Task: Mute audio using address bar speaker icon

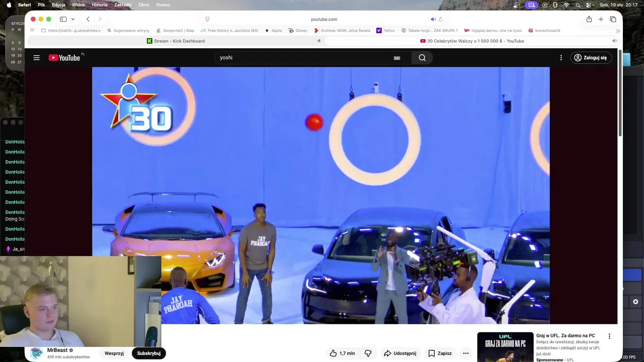Action: 433,19
